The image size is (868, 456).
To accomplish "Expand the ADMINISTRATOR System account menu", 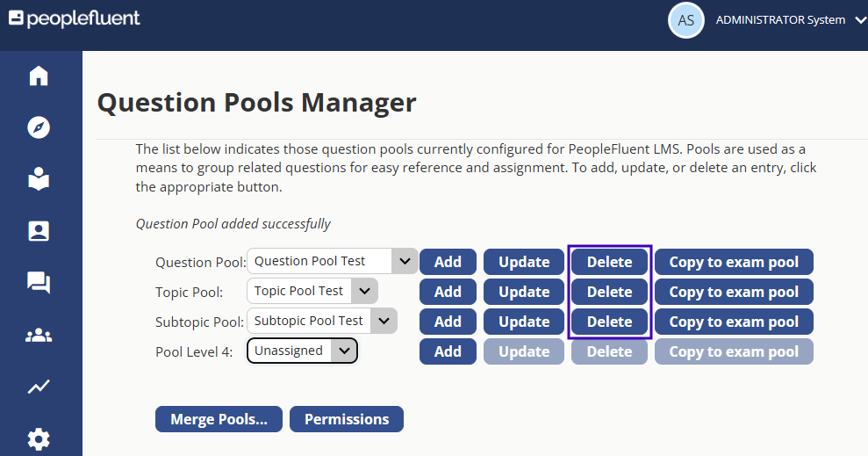I will pyautogui.click(x=791, y=20).
